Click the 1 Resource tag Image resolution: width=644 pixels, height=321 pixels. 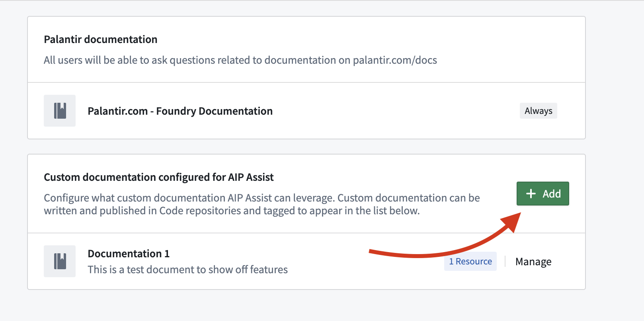470,261
